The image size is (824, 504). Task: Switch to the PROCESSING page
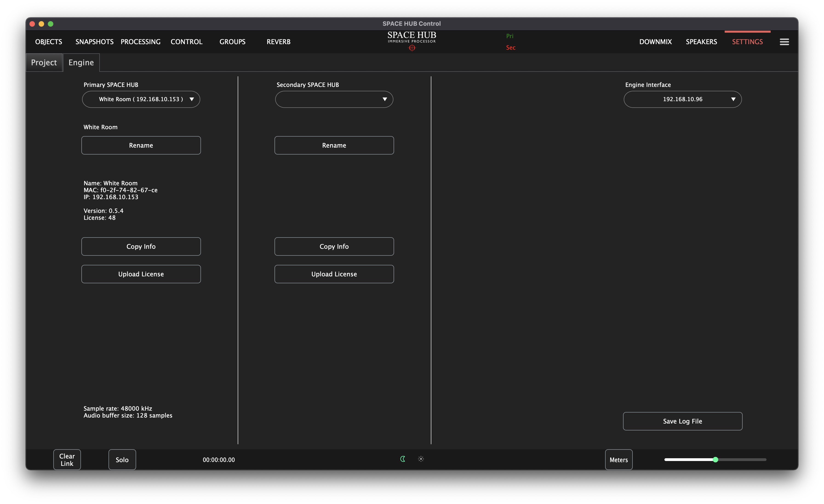pos(140,42)
